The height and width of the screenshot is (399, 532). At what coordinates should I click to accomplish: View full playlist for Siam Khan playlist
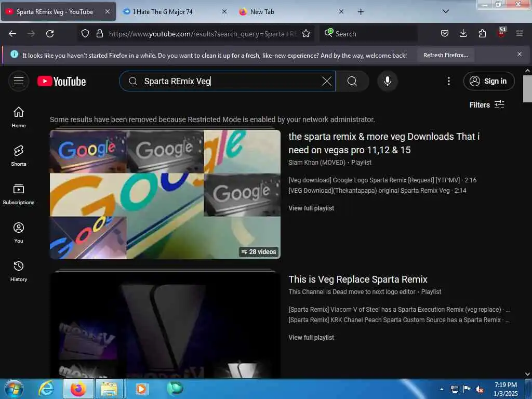pos(311,208)
